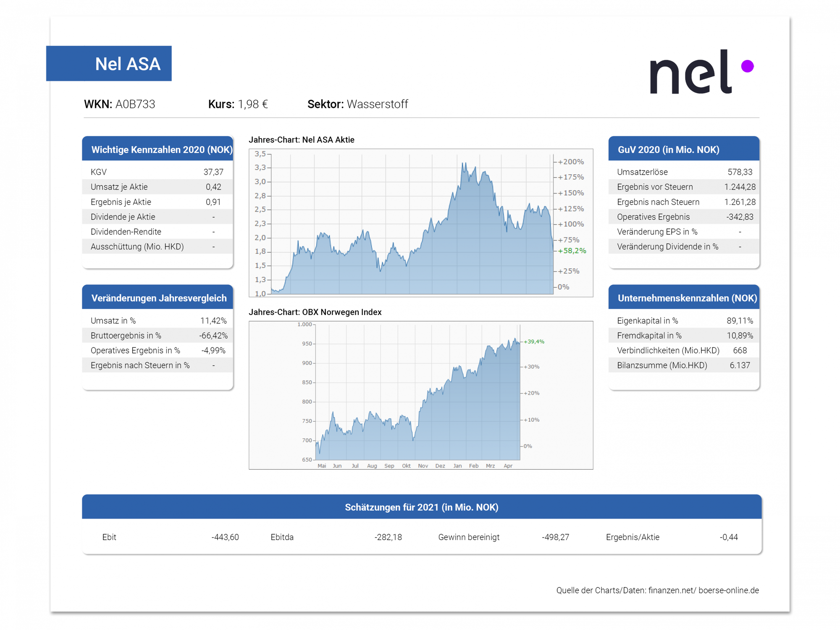Click the OBX Norwegen Index chart
840x630 pixels.
(x=421, y=395)
